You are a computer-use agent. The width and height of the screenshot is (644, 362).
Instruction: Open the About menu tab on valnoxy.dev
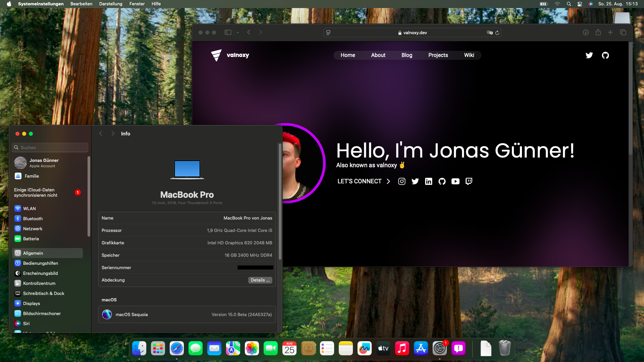(378, 55)
